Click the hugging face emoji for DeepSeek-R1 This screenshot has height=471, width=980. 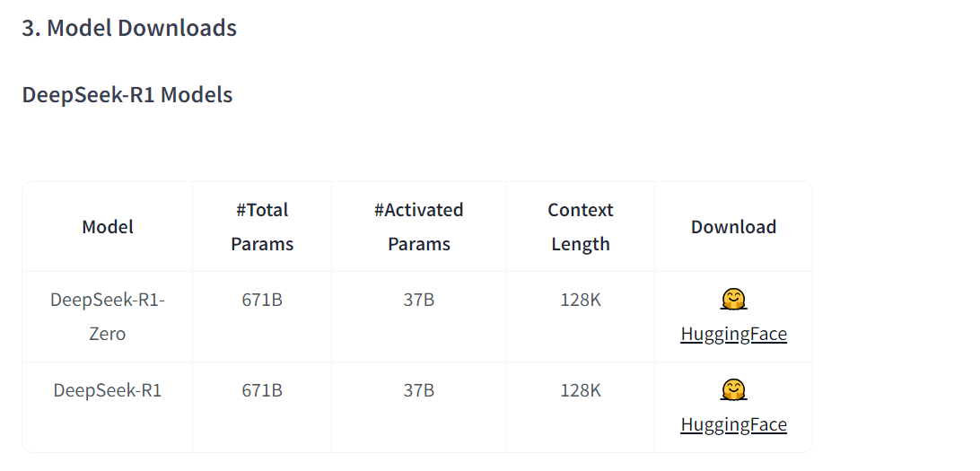(733, 390)
